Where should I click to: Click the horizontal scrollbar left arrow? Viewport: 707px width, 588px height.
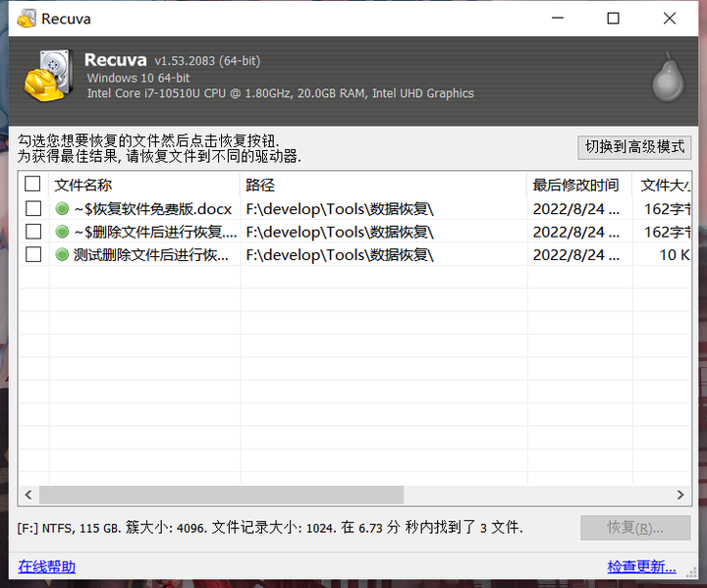28,495
